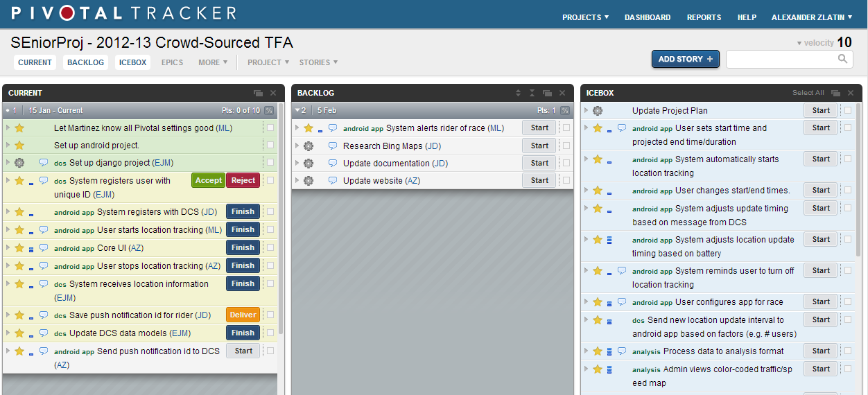This screenshot has height=395, width=868.
Task: Accept 'System registers user with unique ID'
Action: click(x=208, y=180)
